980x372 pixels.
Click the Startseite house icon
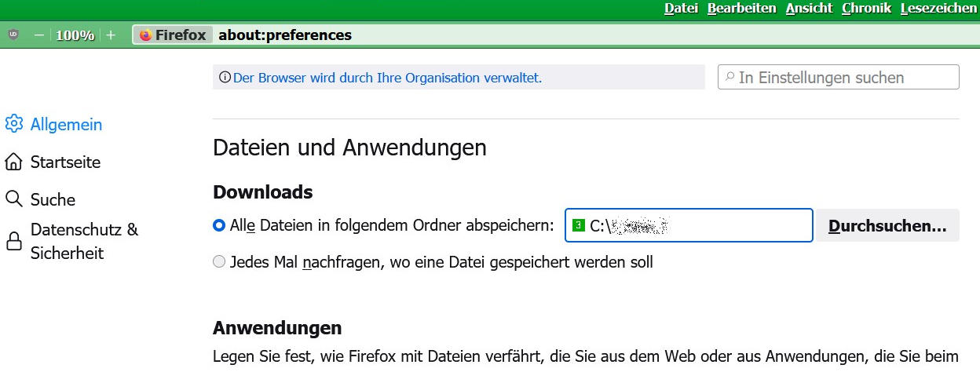tap(13, 162)
